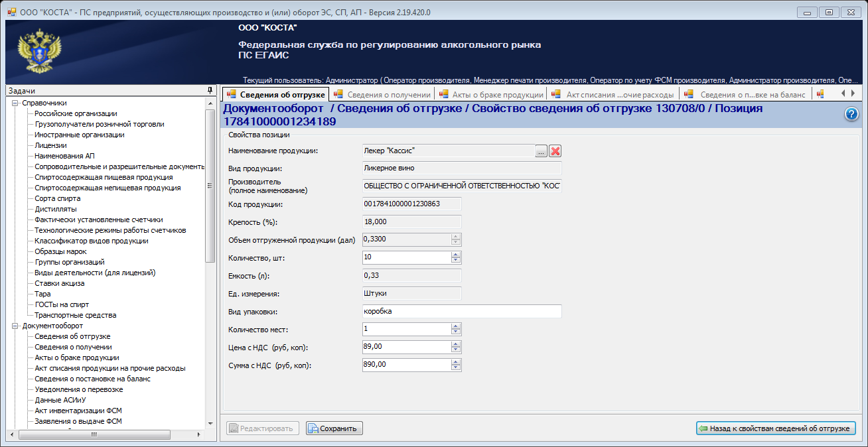The image size is (868, 447).
Task: Increase Цена с НДС with up arrow
Action: (x=456, y=344)
